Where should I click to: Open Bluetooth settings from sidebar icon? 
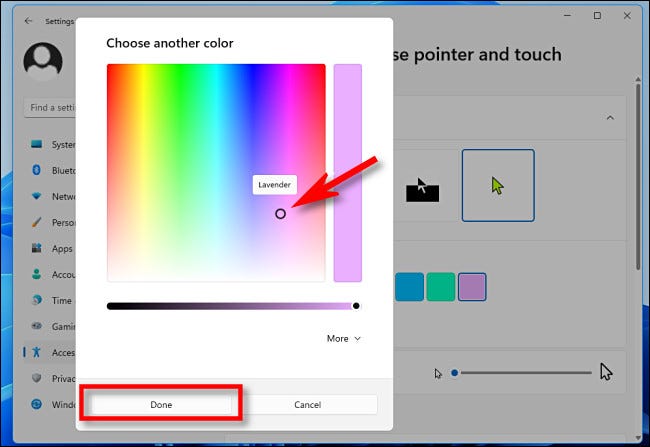tap(37, 170)
